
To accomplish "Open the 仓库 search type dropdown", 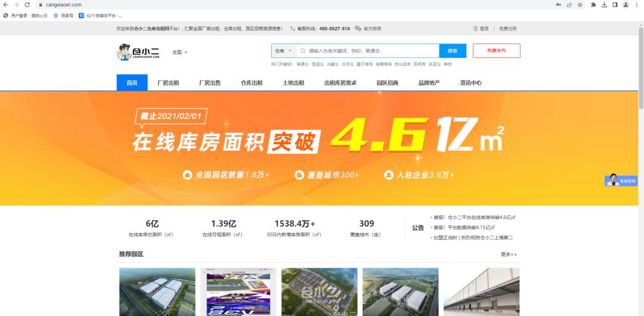I will coord(283,51).
